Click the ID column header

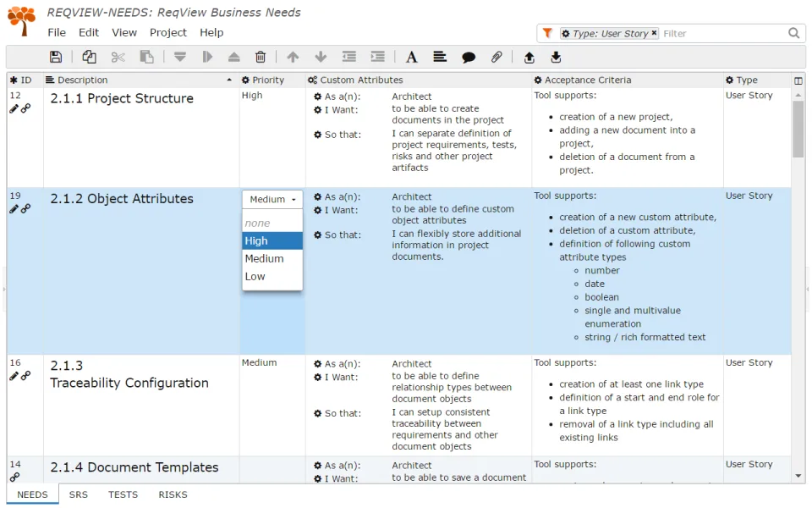click(25, 80)
